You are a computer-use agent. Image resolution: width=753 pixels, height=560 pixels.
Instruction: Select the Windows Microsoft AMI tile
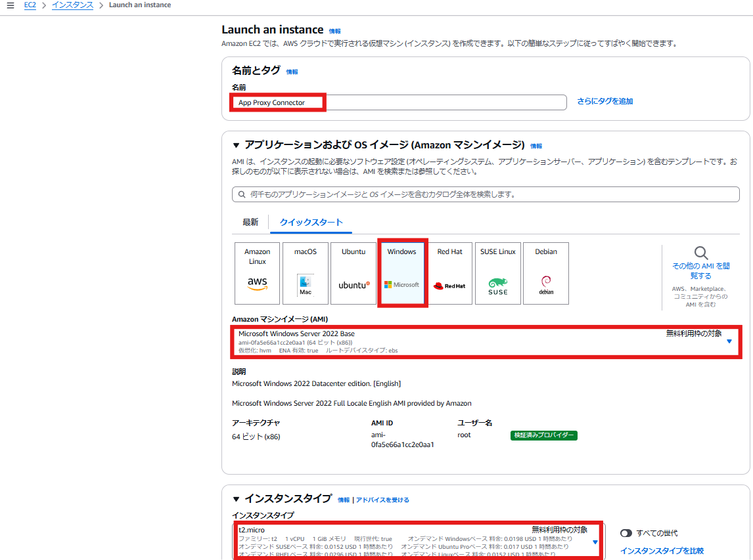tap(402, 273)
